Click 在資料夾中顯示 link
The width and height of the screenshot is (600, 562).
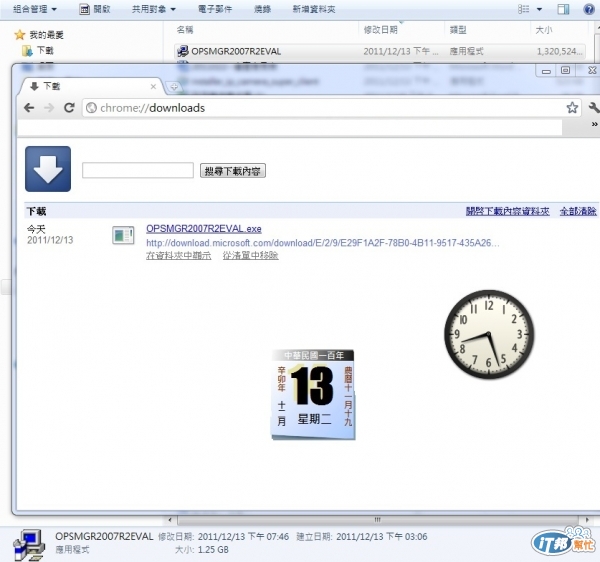pos(178,256)
